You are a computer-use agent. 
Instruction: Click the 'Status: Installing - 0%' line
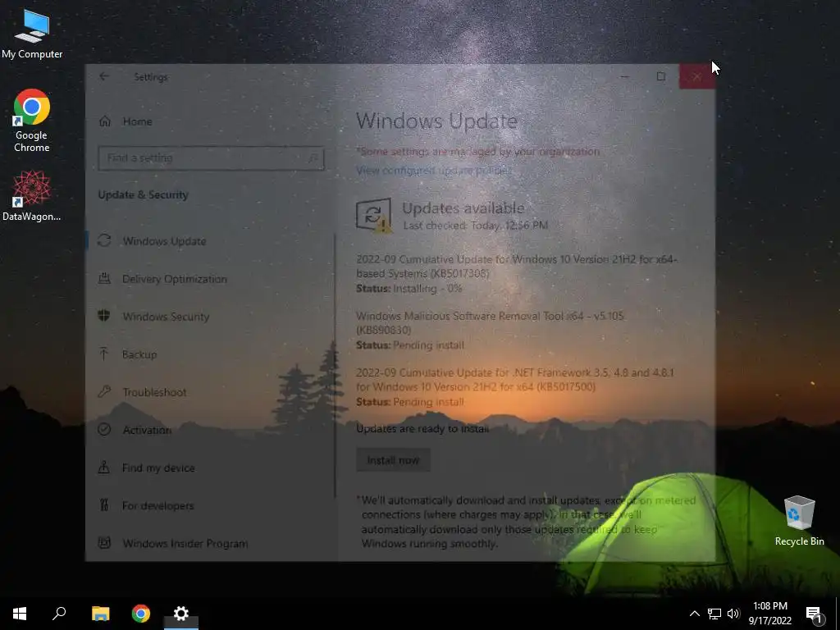pyautogui.click(x=409, y=288)
